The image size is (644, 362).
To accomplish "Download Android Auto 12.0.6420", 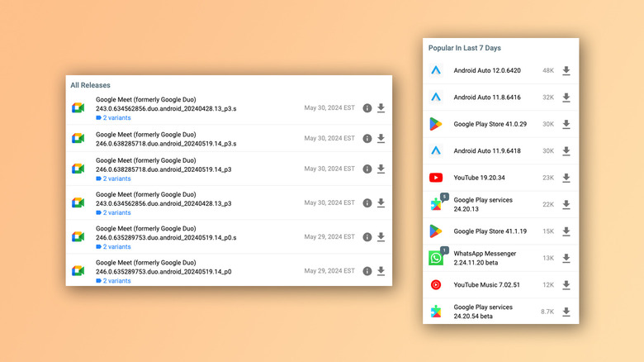I will [566, 71].
